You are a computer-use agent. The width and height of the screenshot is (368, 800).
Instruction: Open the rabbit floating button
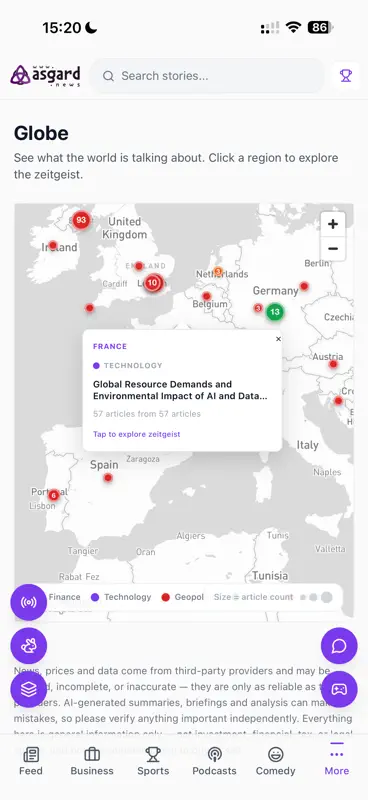29,646
